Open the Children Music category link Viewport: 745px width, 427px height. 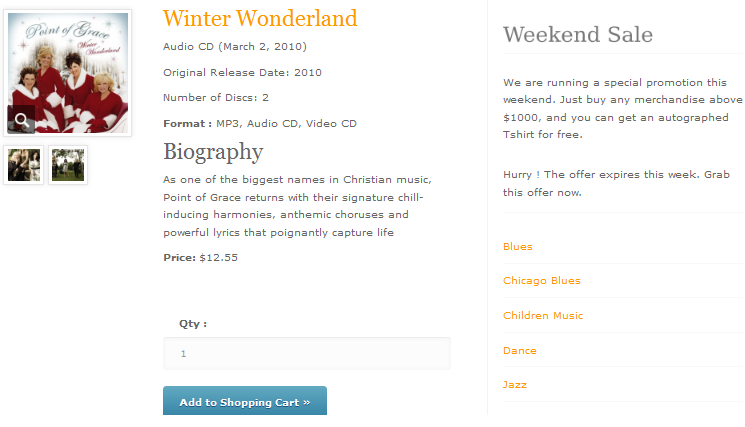tap(543, 315)
